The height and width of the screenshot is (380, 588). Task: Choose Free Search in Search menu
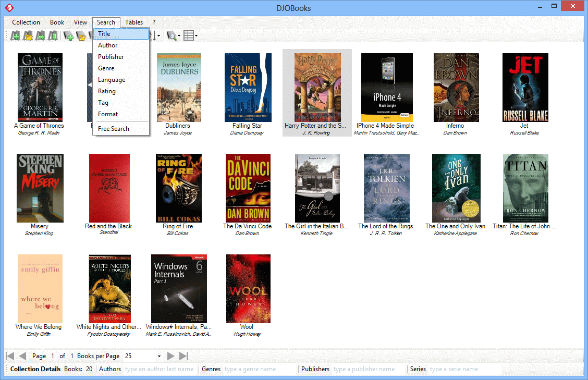[121, 129]
